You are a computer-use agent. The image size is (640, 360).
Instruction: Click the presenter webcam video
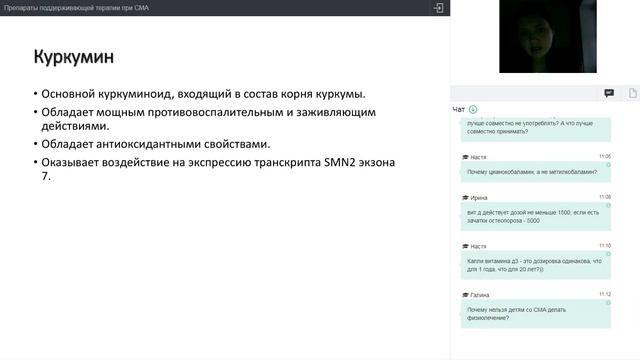point(548,36)
